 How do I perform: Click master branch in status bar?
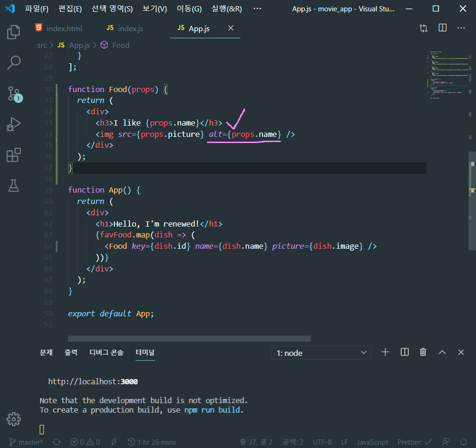[x=26, y=442]
